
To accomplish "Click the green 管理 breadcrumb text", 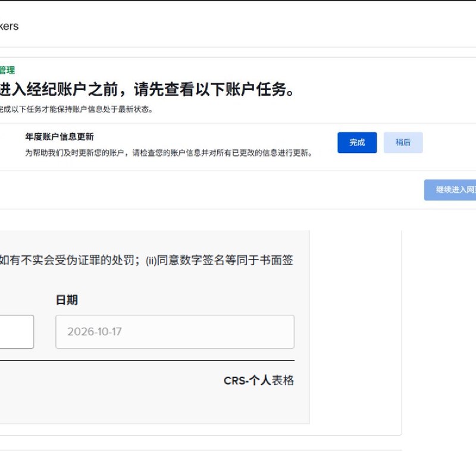I will 7,70.
